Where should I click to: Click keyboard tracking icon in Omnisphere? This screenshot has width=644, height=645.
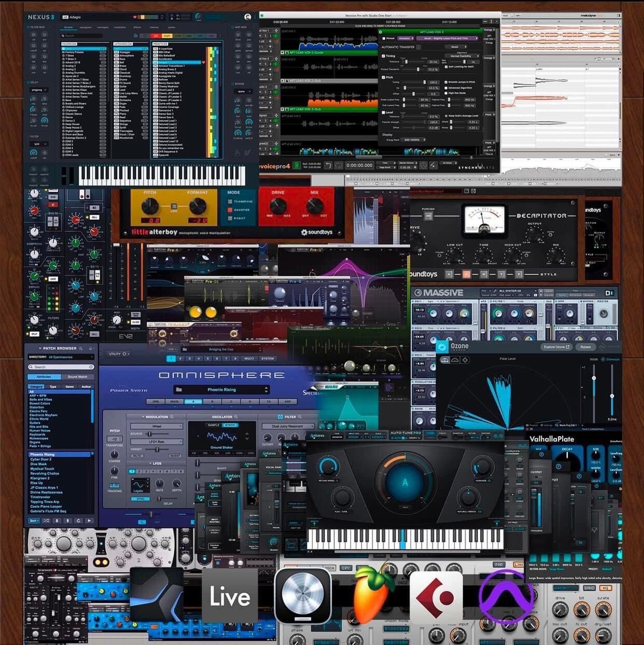click(x=114, y=485)
